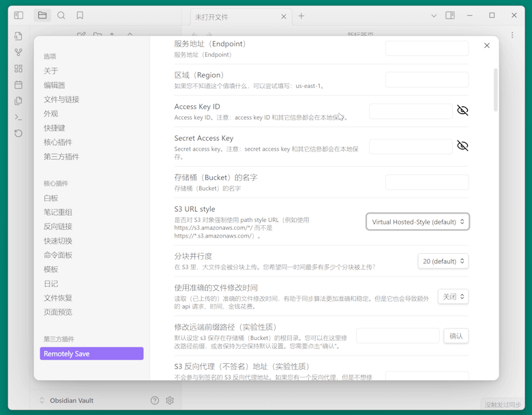Open today's daily note calendar icon
Viewport: 532px width, 415px height.
coord(18,85)
